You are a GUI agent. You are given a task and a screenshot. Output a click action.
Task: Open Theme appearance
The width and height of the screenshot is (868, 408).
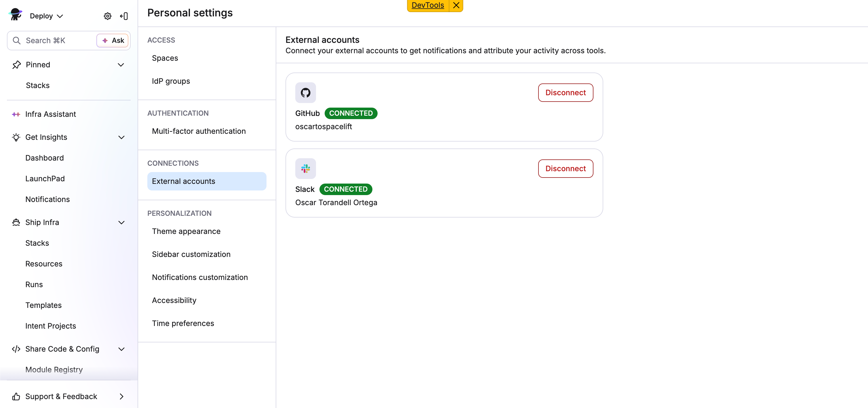tap(207, 231)
